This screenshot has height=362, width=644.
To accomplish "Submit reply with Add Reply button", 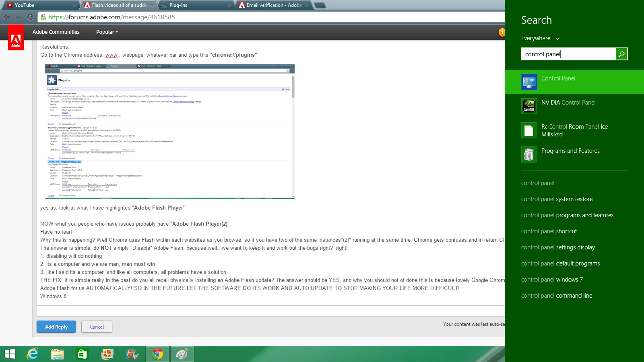I will point(56,327).
